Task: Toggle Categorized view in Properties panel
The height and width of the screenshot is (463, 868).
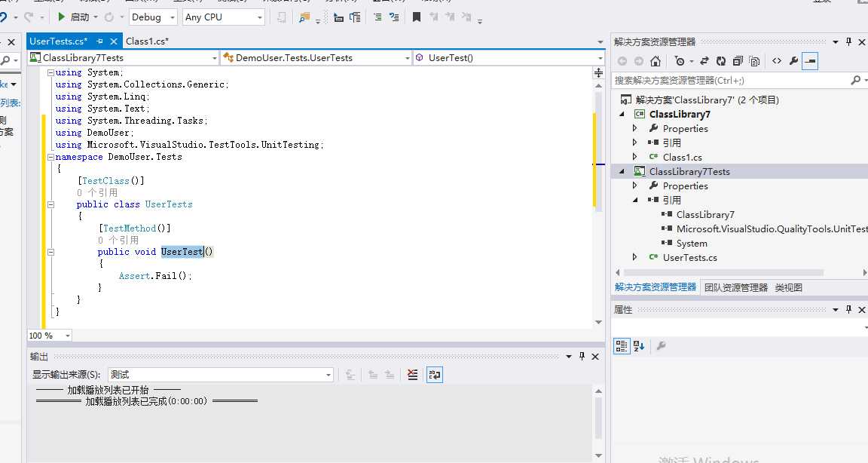Action: (x=622, y=346)
